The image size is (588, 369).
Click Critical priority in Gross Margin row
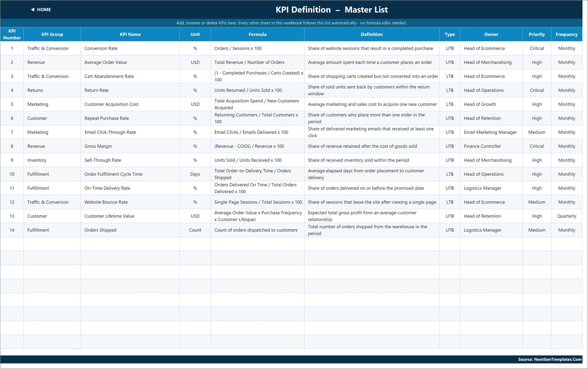537,146
